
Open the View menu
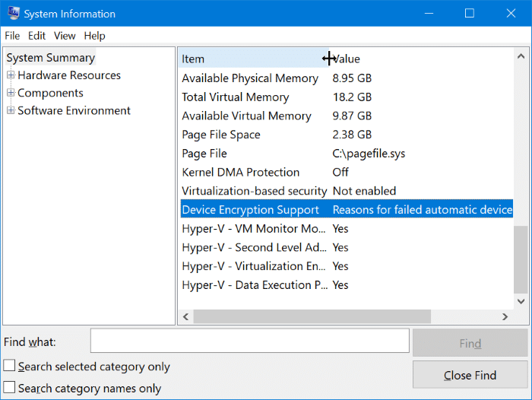pos(65,36)
